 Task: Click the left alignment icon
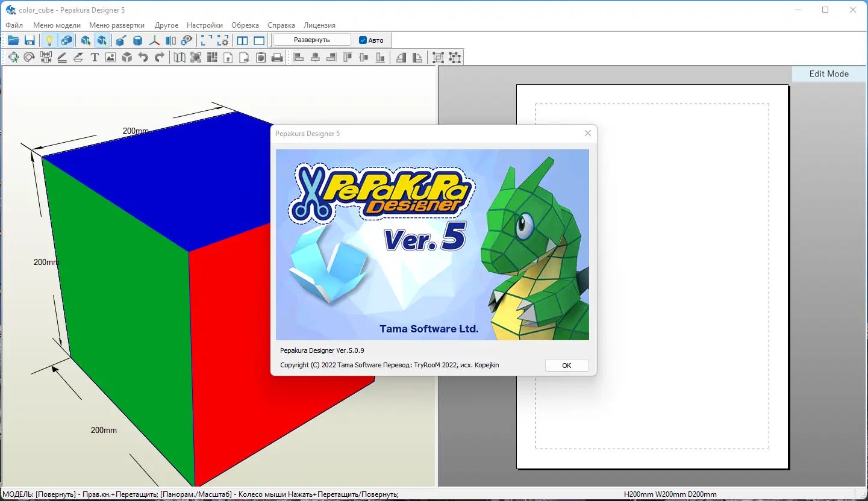[299, 57]
